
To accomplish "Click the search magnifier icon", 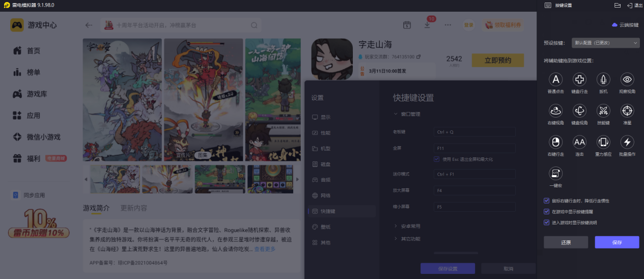I will pos(254,25).
